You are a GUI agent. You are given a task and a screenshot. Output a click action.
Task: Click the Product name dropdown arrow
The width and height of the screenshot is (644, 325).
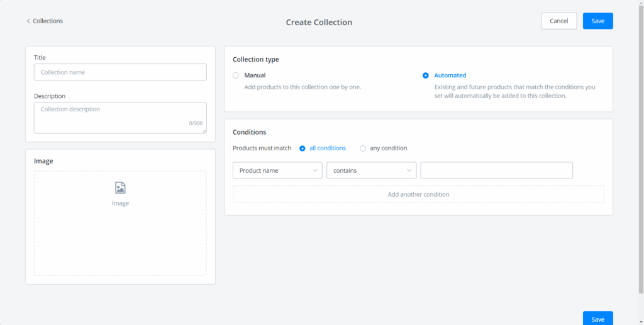coord(314,170)
